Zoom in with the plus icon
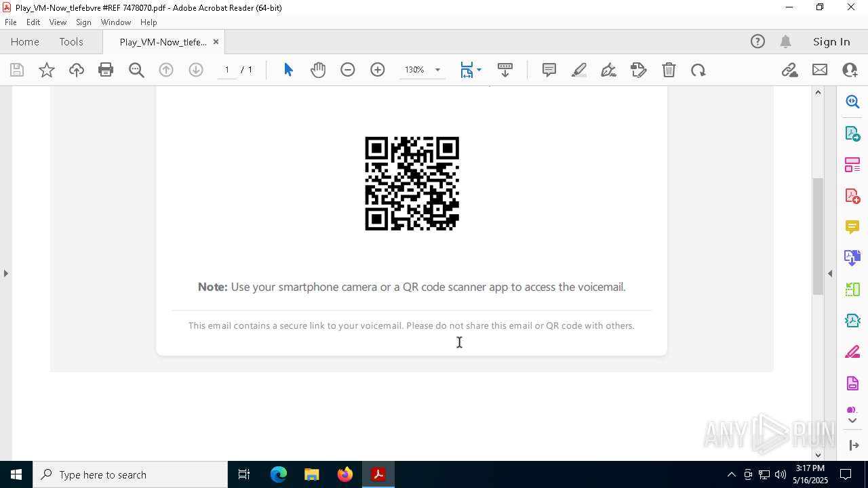868x488 pixels. click(x=378, y=70)
